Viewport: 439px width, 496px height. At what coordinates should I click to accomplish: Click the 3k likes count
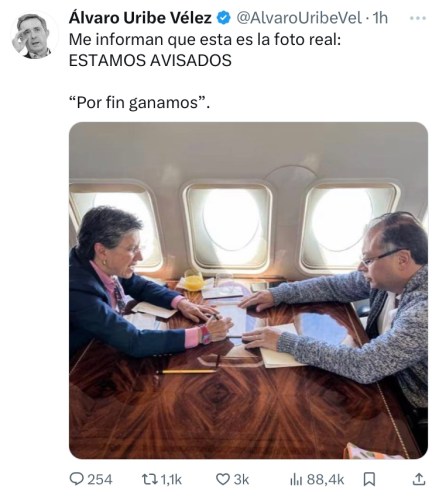pyautogui.click(x=241, y=480)
